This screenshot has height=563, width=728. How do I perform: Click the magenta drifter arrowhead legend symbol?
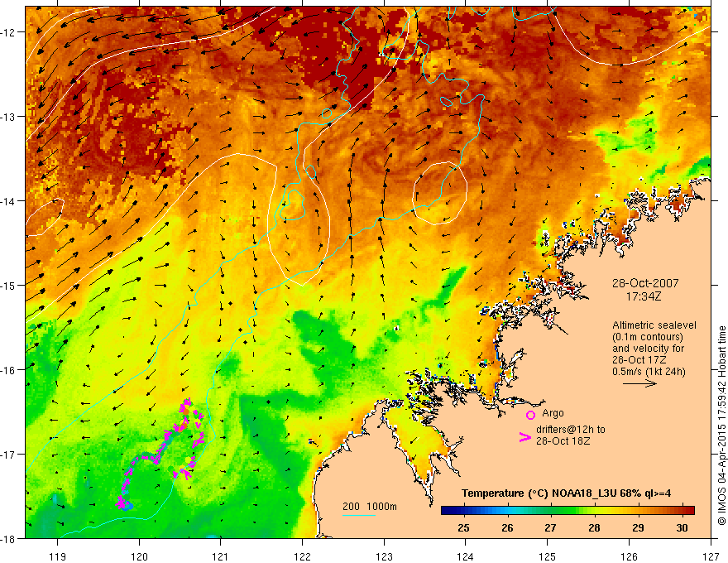(x=524, y=437)
